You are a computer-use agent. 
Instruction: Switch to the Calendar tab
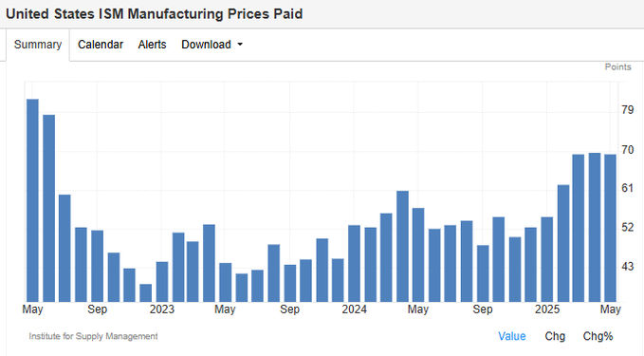pos(101,45)
